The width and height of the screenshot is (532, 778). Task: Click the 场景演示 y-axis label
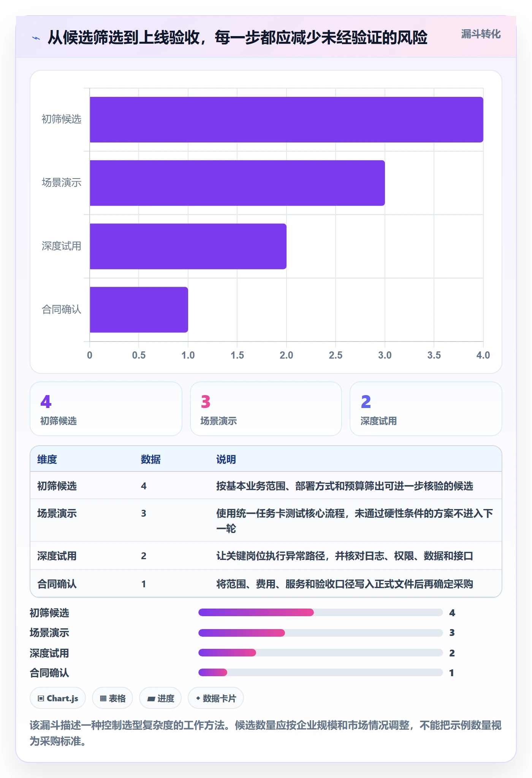(x=62, y=183)
